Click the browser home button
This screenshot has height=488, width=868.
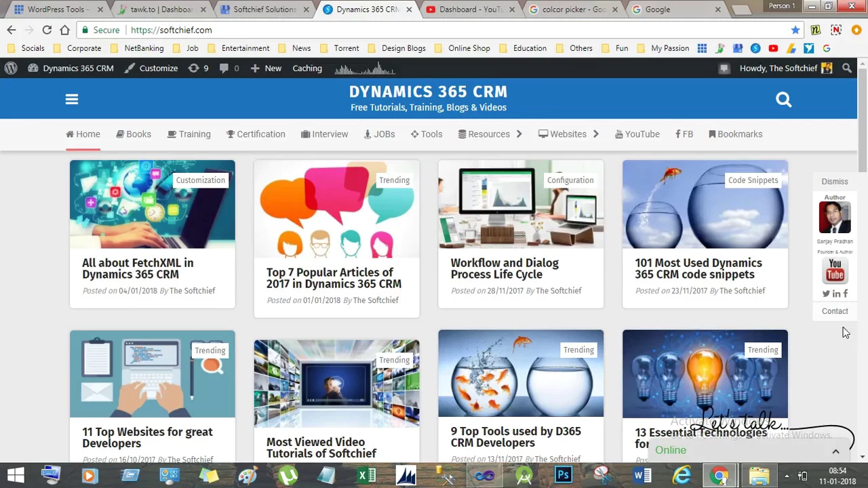(x=64, y=30)
